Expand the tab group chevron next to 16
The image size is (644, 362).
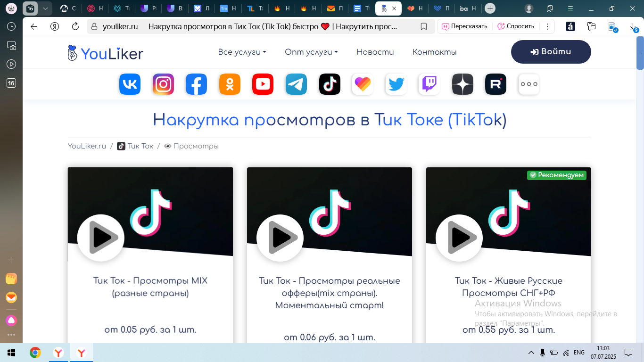[45, 8]
